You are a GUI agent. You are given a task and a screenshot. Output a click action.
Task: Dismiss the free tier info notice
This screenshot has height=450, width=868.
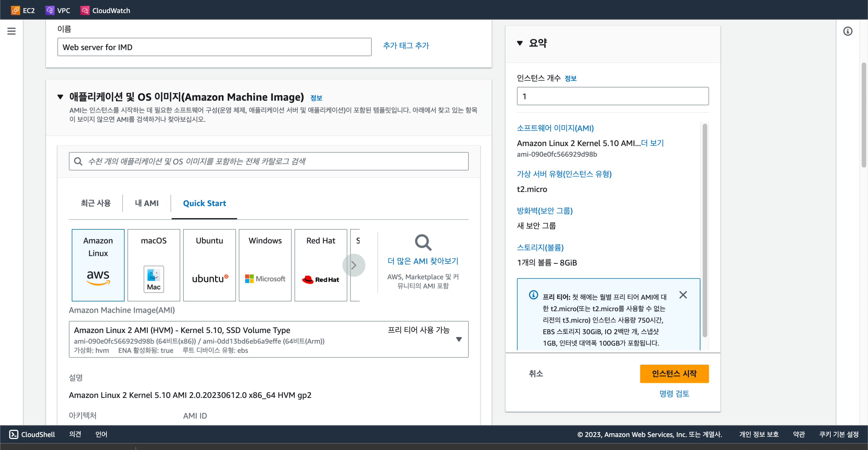click(683, 295)
